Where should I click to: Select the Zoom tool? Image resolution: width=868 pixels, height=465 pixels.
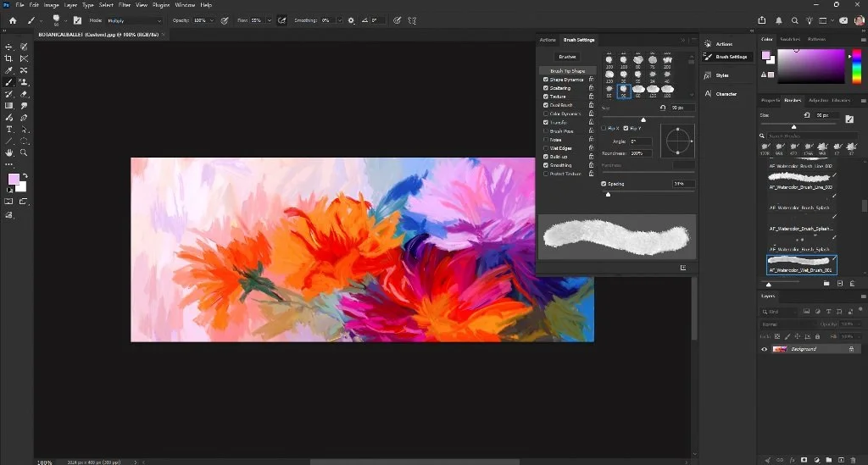24,152
